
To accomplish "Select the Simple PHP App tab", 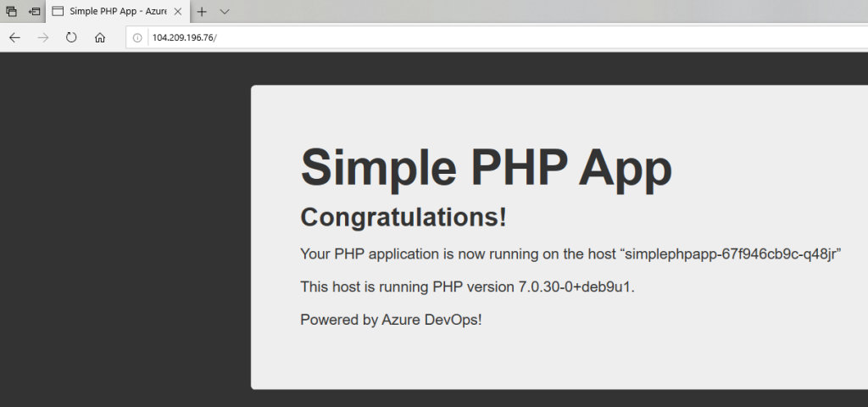I will pyautogui.click(x=118, y=11).
